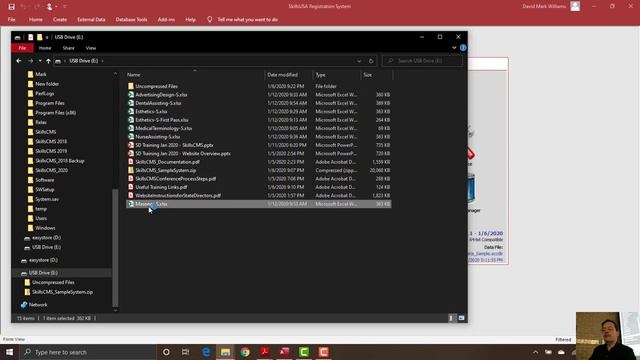Select SkillsCMS_SampleSystem.zip in file list
640x360 pixels.
click(x=165, y=170)
